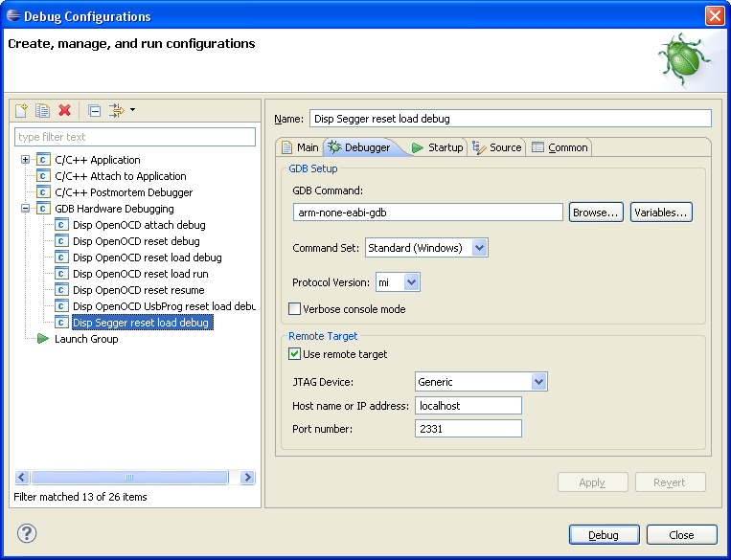Click the Launch Group green arrow icon
731x560 pixels.
pyautogui.click(x=43, y=339)
